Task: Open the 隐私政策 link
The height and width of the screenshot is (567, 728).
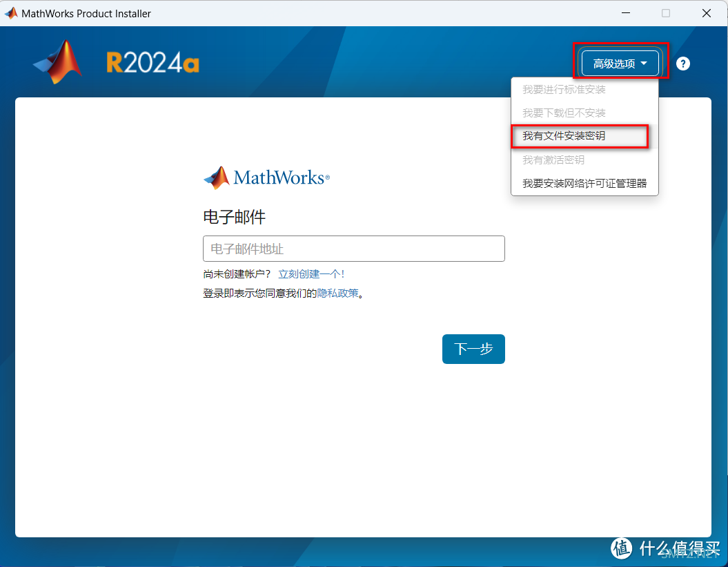Action: [338, 294]
